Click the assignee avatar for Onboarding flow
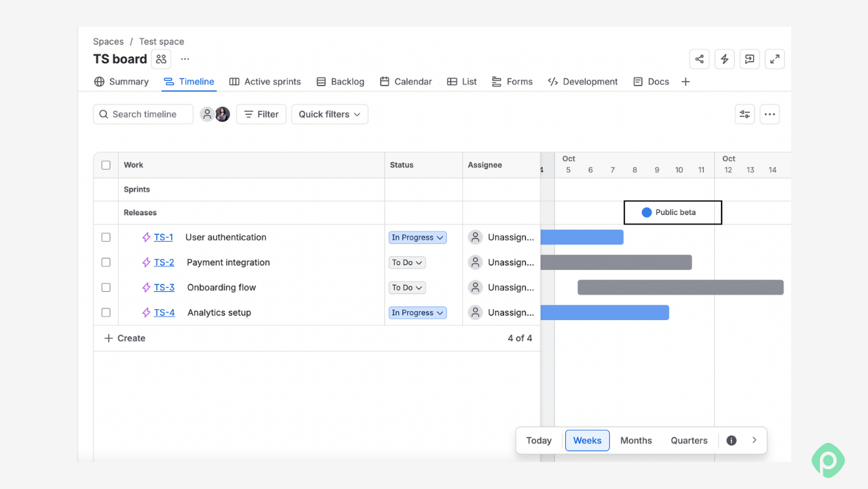This screenshot has width=868, height=489. click(475, 287)
